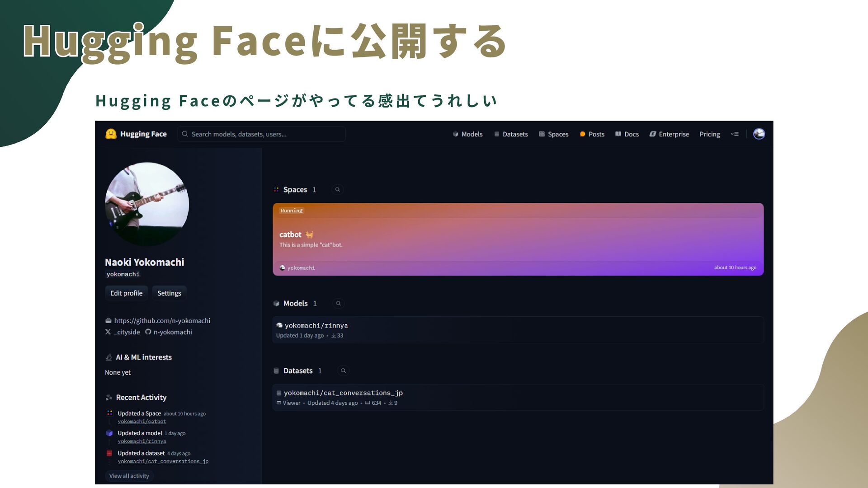Click the rows count icon showing 634

[368, 403]
